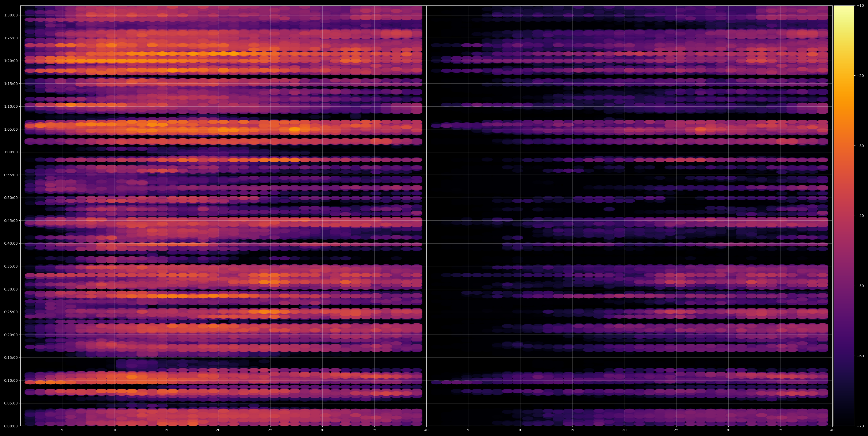The width and height of the screenshot is (868, 436).
Task: Click the 40 label ending the right plot
Action: tap(832, 430)
